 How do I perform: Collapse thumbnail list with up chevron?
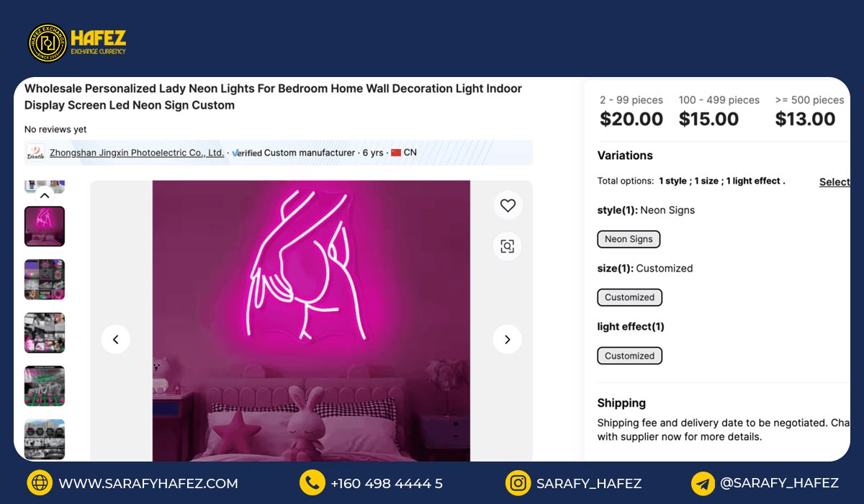point(45,195)
